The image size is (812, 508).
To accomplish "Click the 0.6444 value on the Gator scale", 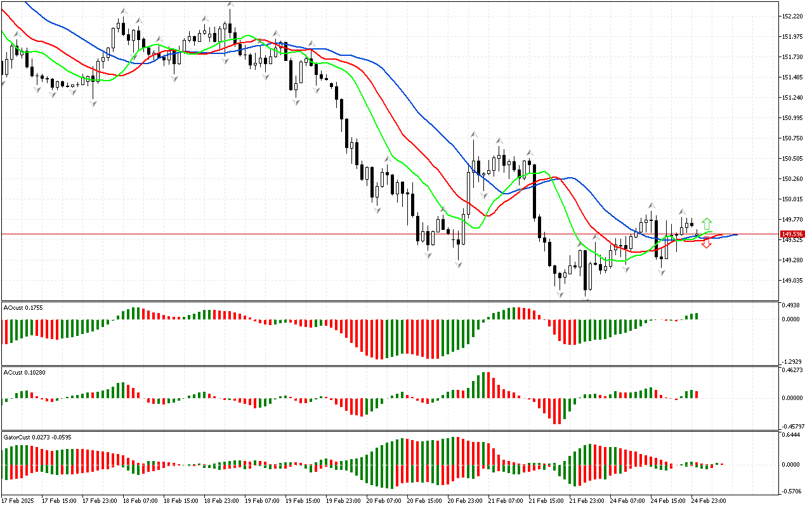I will click(791, 435).
